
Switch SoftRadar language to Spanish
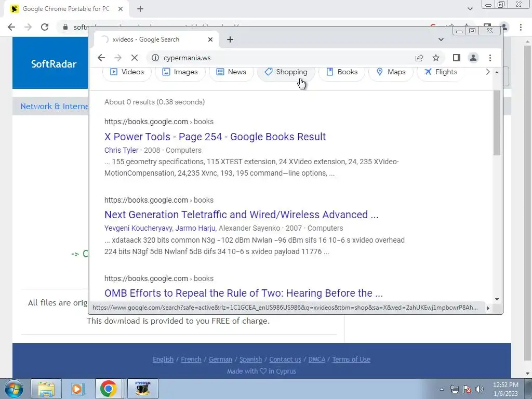(251, 360)
